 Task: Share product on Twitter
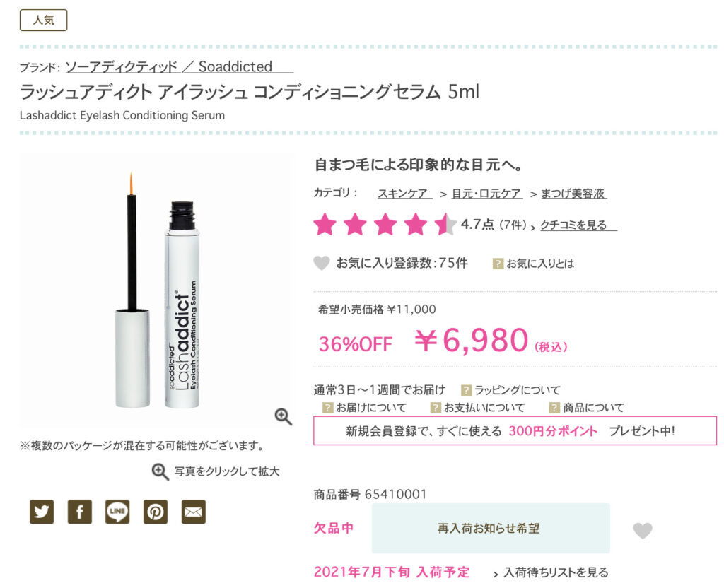click(x=42, y=512)
